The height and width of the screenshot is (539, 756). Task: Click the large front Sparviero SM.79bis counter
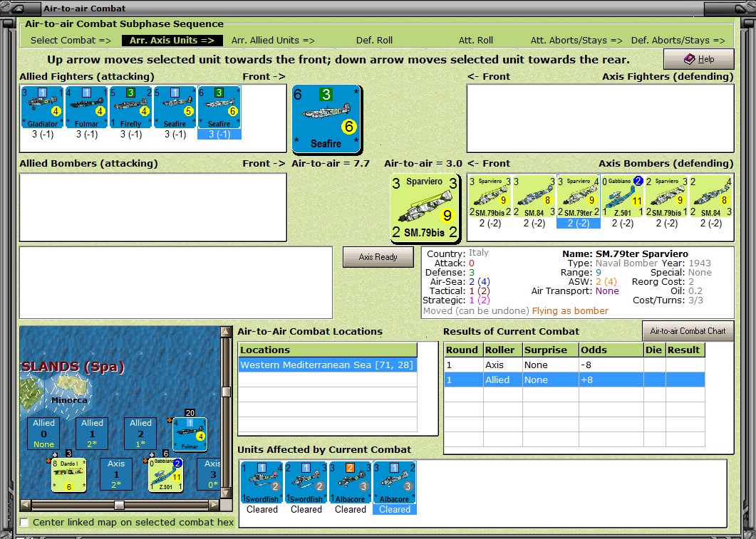[425, 208]
